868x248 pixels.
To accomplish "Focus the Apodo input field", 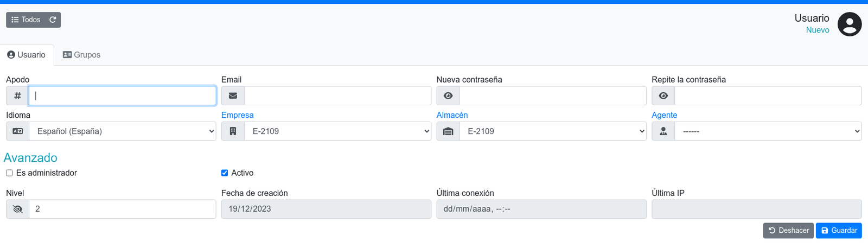I will [x=123, y=96].
